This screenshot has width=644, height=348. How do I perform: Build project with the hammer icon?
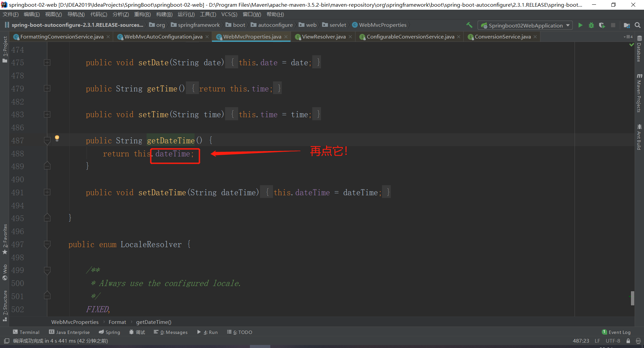[x=469, y=25]
